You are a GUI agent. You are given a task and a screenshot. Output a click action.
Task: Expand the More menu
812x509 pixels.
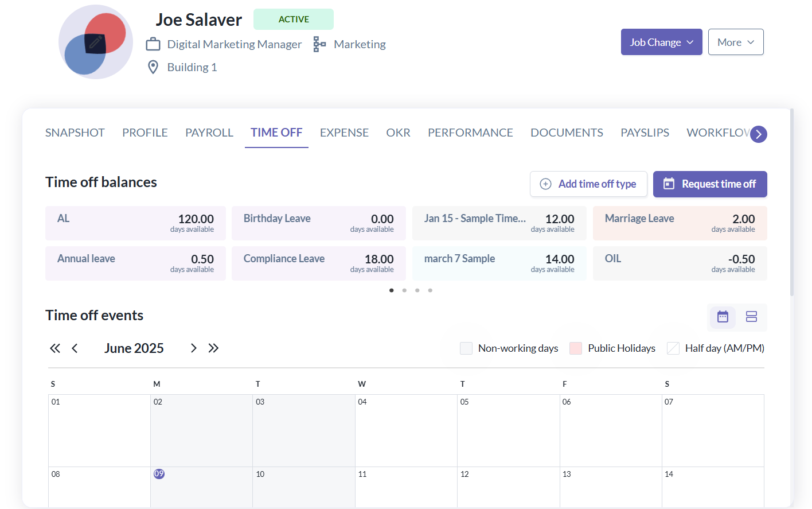pos(736,42)
